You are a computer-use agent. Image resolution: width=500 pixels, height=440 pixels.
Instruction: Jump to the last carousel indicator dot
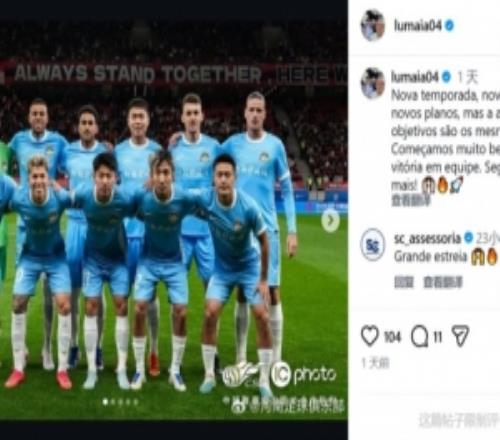pos(136,402)
